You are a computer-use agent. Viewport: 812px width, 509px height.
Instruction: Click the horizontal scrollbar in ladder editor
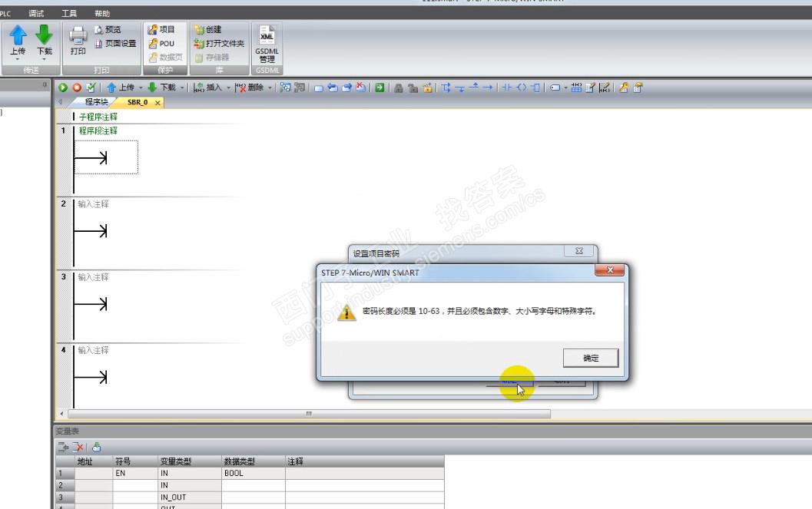pyautogui.click(x=309, y=414)
